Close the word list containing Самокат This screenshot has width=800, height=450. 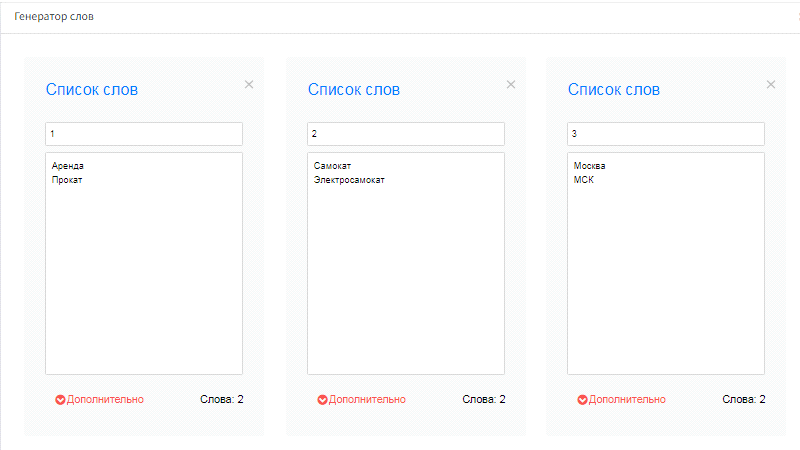(x=511, y=85)
